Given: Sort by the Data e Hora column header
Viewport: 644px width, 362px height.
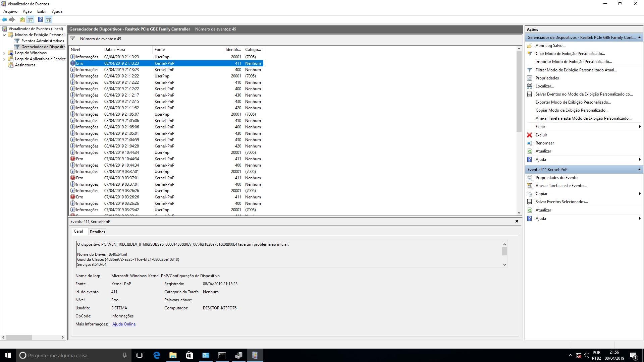Looking at the screenshot, I should [x=127, y=50].
